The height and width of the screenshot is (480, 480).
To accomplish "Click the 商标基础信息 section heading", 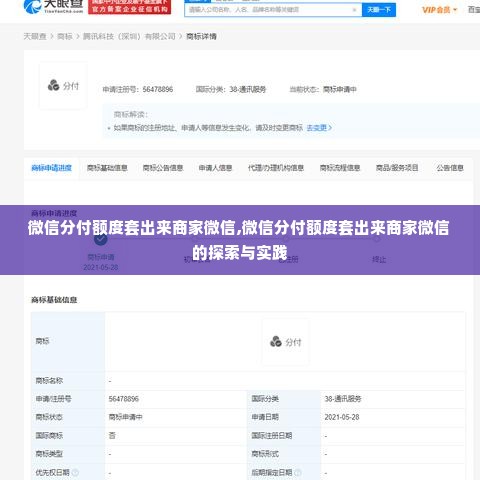I will point(54,300).
